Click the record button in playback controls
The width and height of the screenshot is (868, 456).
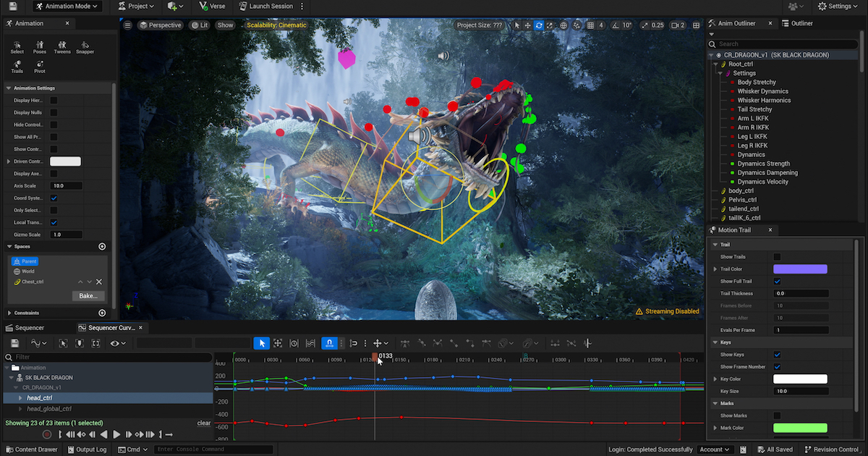(46, 434)
